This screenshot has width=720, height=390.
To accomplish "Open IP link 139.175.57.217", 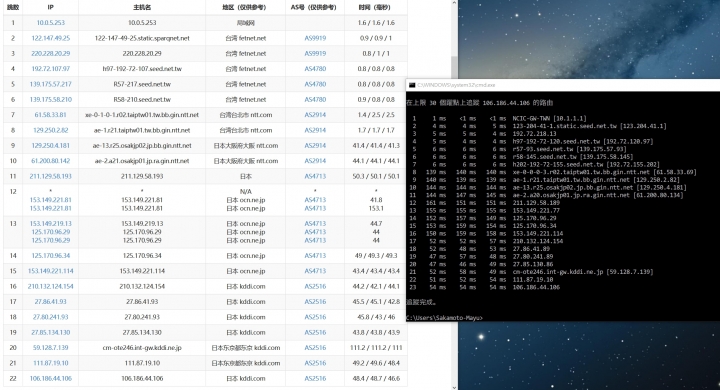I will pos(51,84).
